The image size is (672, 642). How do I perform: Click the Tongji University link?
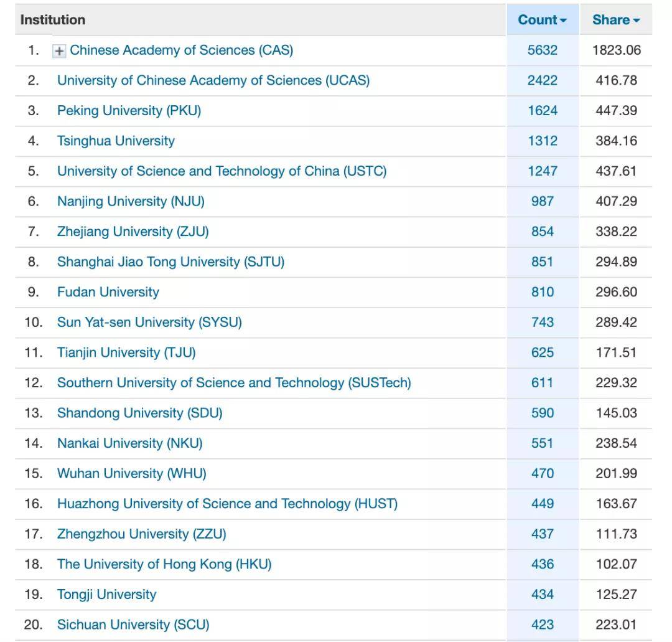pos(106,595)
